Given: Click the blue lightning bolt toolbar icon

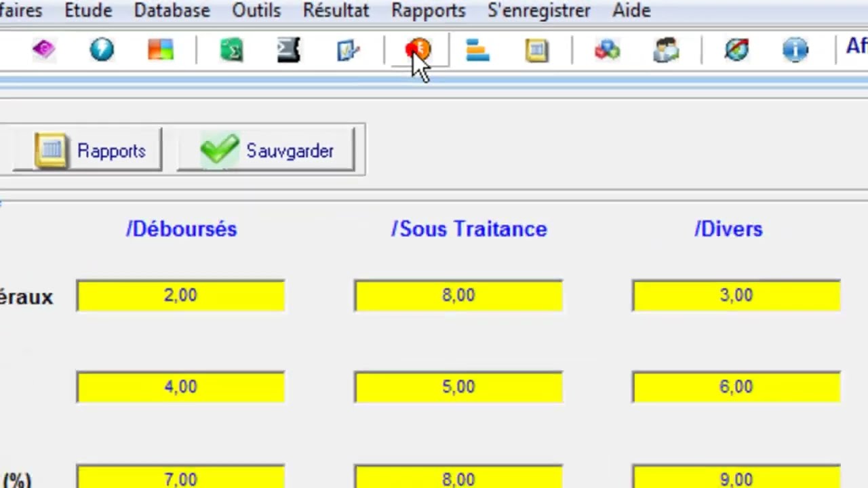Looking at the screenshot, I should [x=102, y=49].
